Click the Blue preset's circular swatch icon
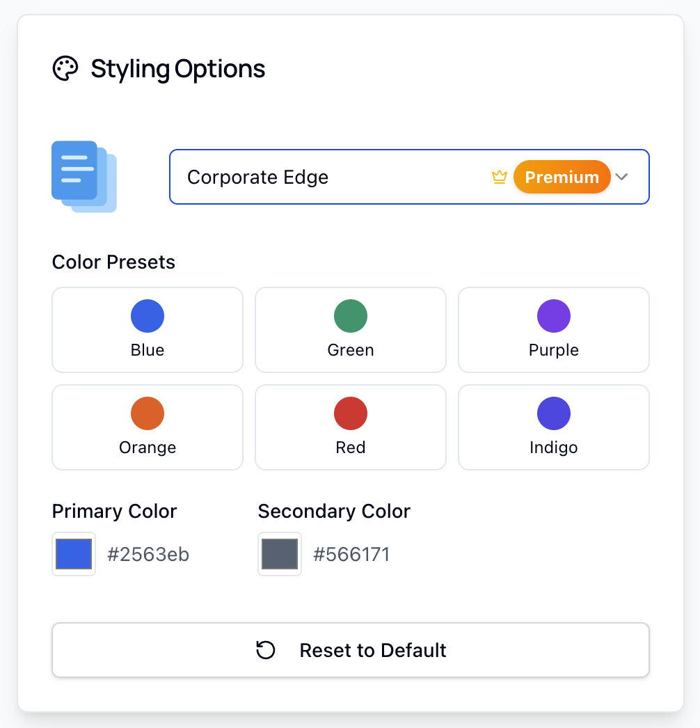The image size is (700, 728). [147, 315]
